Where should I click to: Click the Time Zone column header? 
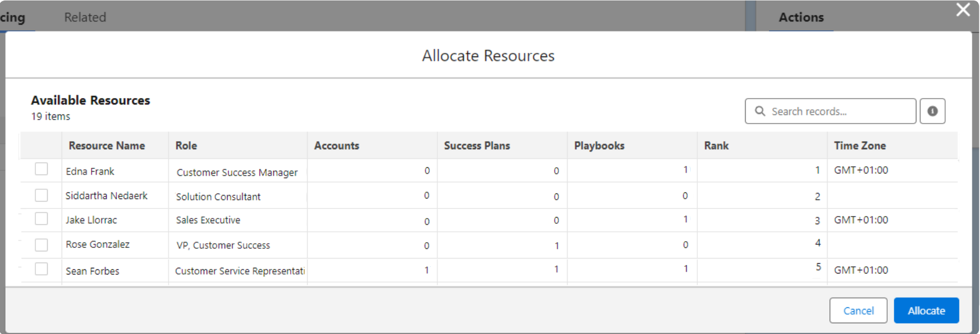click(859, 146)
